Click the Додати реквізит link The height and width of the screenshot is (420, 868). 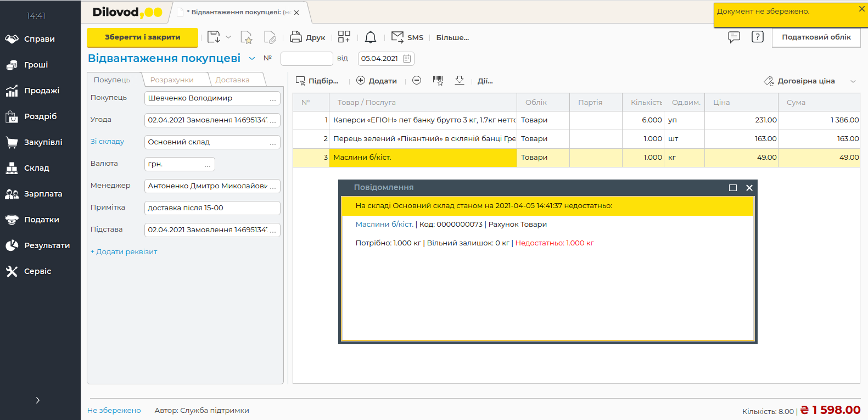(x=124, y=252)
